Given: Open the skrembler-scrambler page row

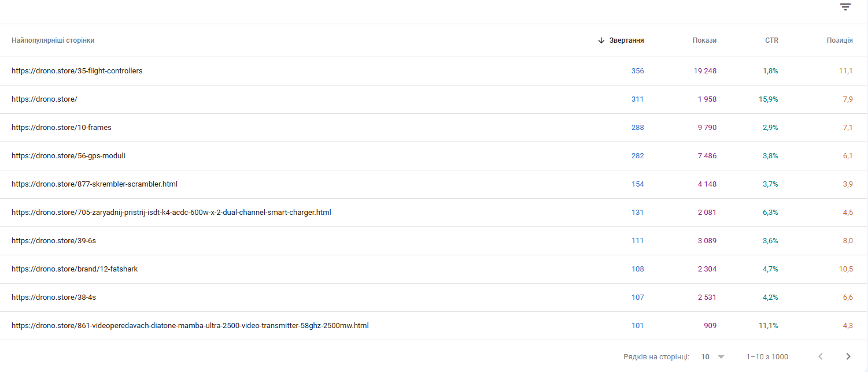Looking at the screenshot, I should click(x=94, y=184).
